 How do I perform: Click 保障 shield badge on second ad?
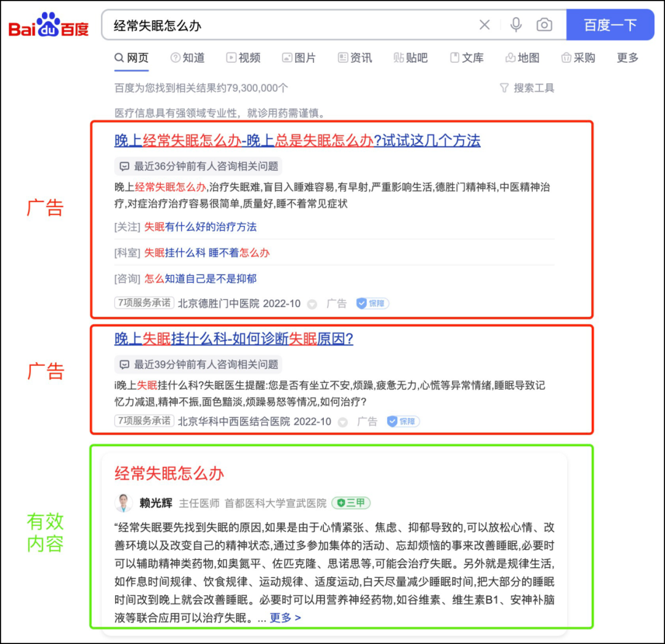point(403,421)
